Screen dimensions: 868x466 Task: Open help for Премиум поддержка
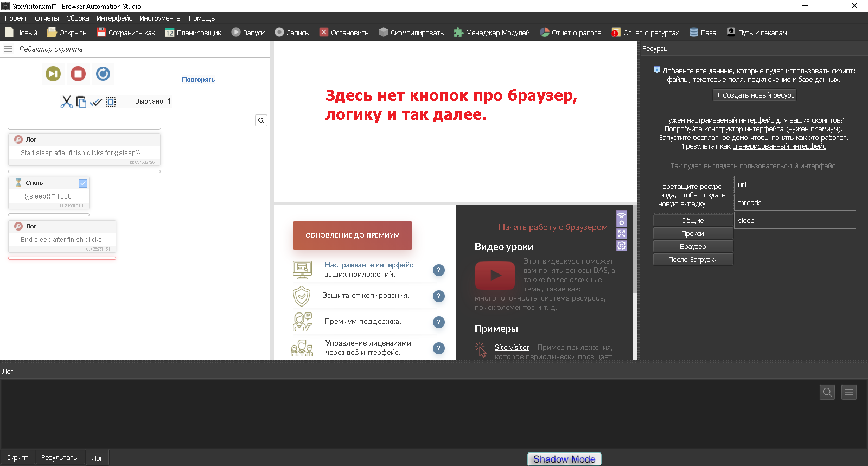pyautogui.click(x=439, y=322)
